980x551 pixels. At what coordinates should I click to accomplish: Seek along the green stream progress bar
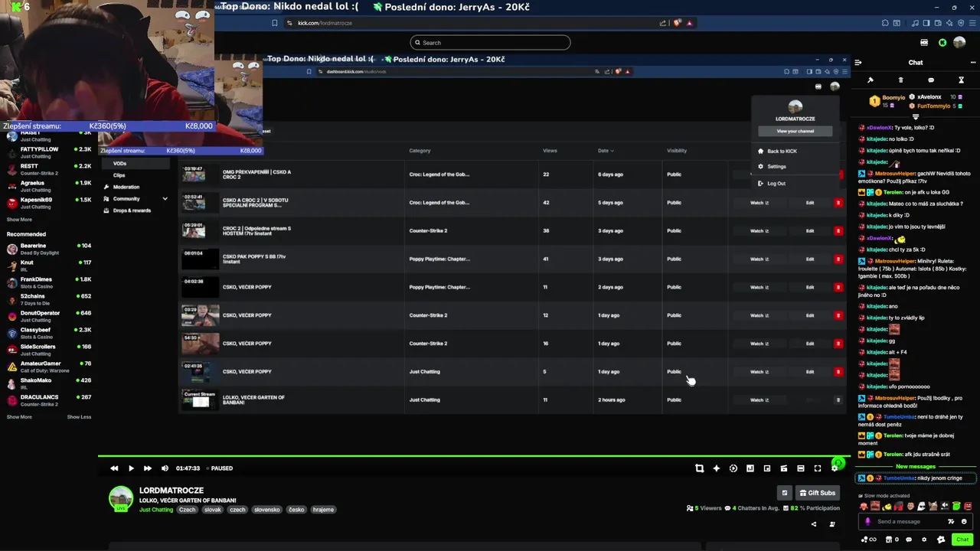[474, 457]
